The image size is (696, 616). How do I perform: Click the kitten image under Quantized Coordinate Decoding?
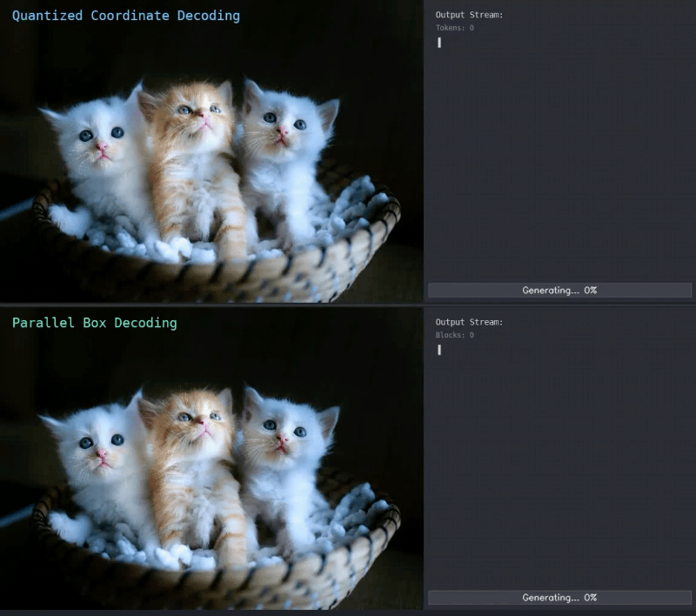(x=211, y=151)
